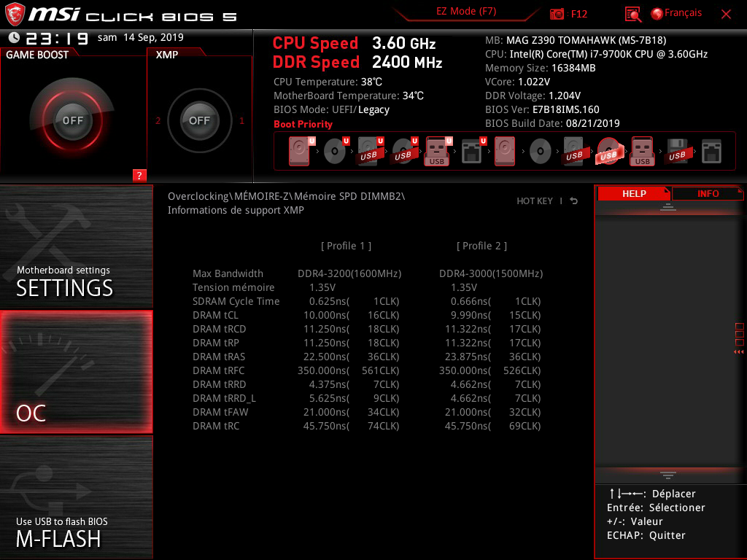Select the UEFI CD/DVD boot device
The width and height of the screenshot is (747, 560).
(x=335, y=151)
